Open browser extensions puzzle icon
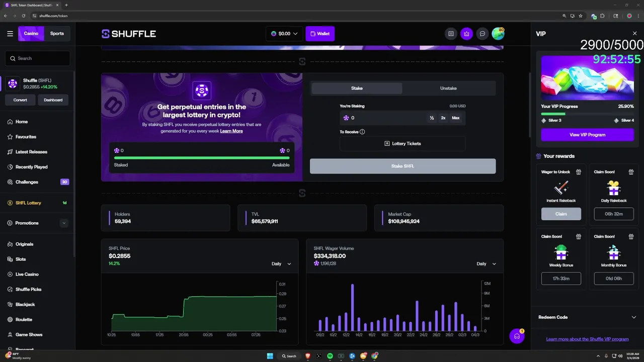 coord(602,16)
